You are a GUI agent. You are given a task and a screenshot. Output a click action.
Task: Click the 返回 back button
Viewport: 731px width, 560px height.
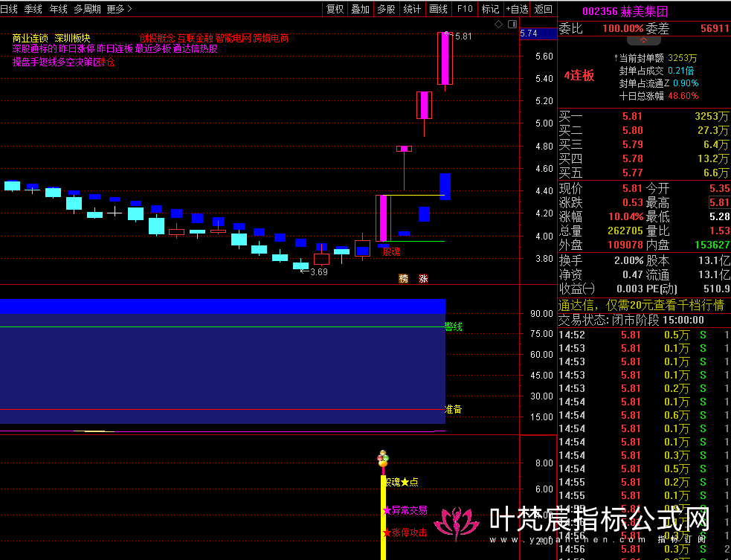(x=544, y=9)
